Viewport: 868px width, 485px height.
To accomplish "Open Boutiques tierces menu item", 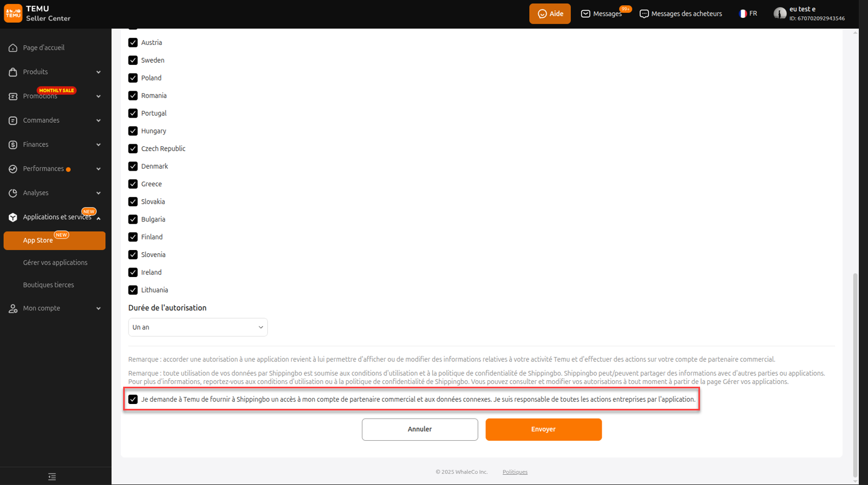I will pos(49,285).
